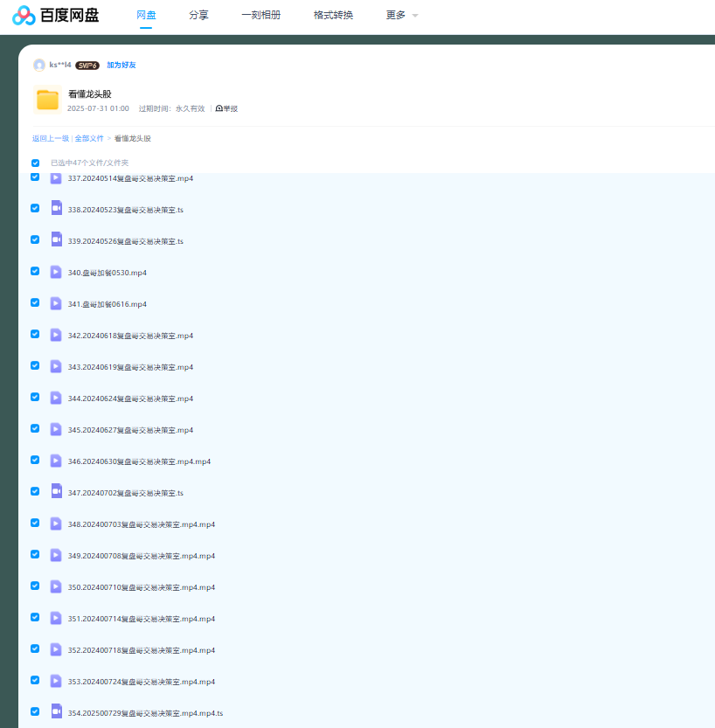Click the video icon for file 338
Viewport: 715px width, 728px height.
click(x=56, y=209)
